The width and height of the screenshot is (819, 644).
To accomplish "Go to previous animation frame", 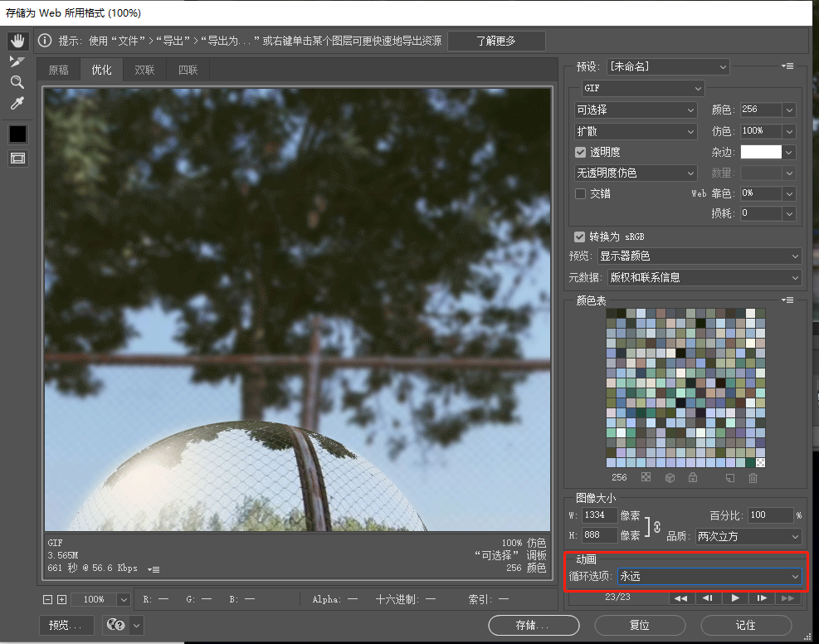I will [x=708, y=598].
